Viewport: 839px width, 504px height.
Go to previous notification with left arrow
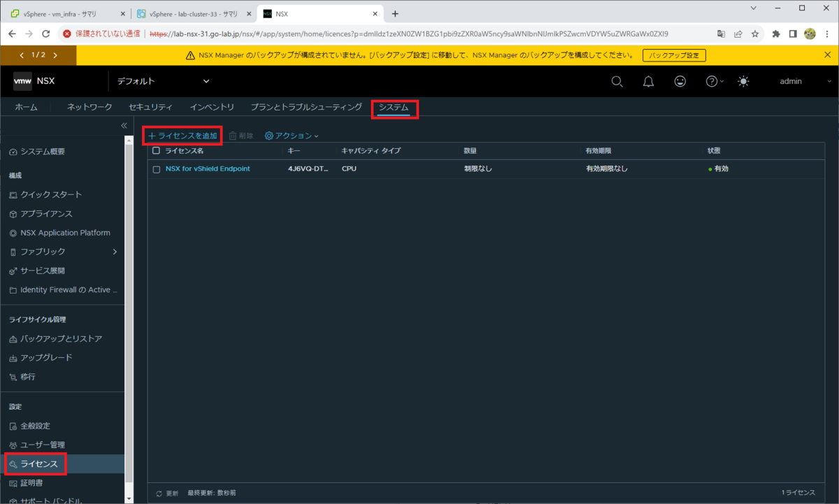(21, 55)
